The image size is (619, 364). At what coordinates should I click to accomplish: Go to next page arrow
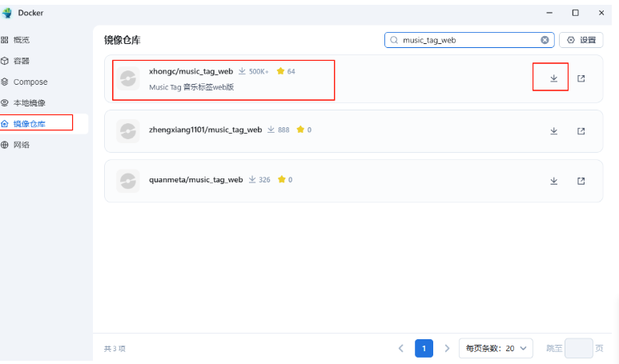coord(447,348)
